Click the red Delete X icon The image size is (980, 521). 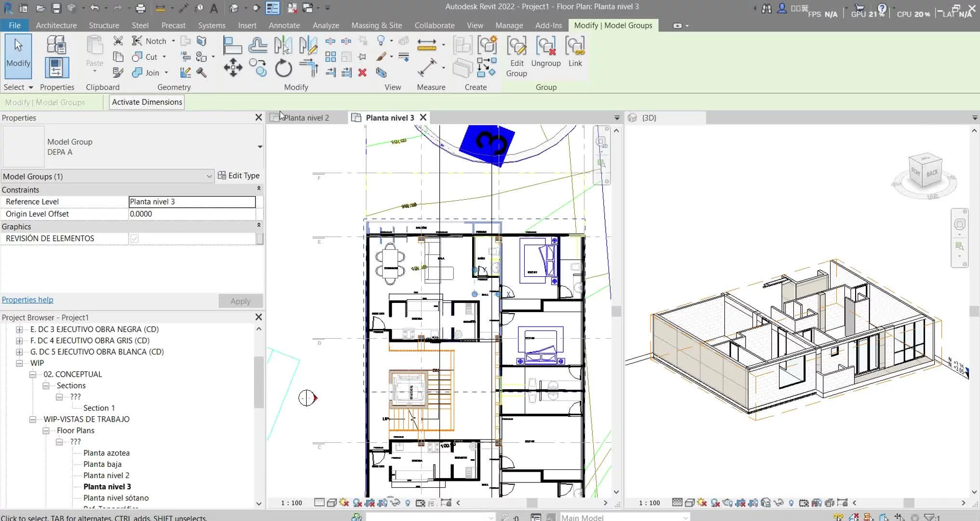point(362,72)
